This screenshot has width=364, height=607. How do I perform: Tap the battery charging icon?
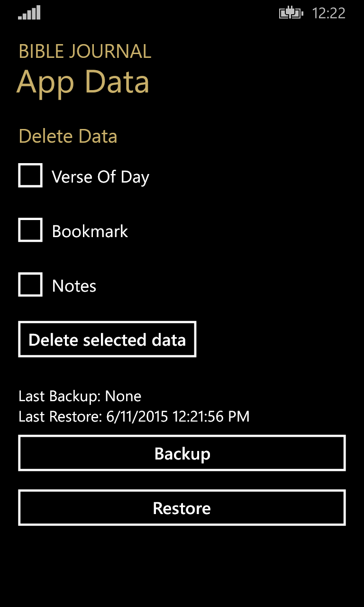point(291,13)
